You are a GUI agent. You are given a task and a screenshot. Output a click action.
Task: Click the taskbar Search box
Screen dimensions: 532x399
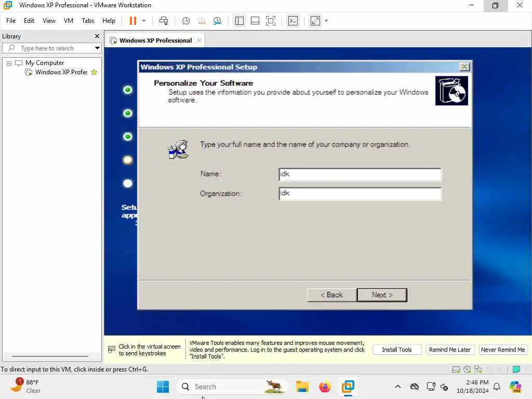232,387
